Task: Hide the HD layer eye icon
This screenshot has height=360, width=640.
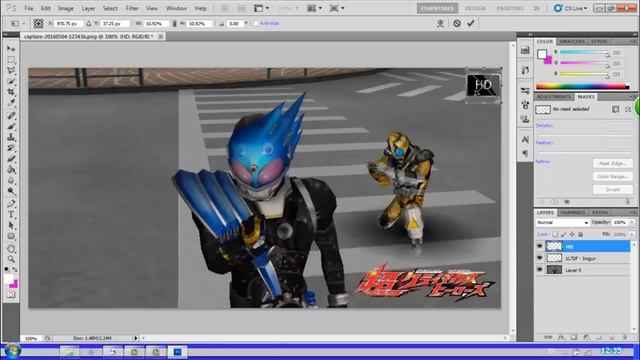Action: pyautogui.click(x=540, y=246)
